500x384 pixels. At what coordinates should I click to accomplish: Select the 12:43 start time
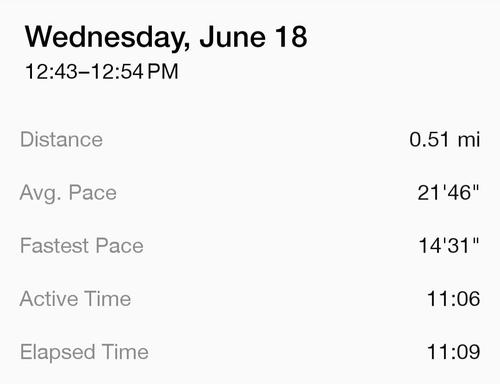pyautogui.click(x=51, y=72)
